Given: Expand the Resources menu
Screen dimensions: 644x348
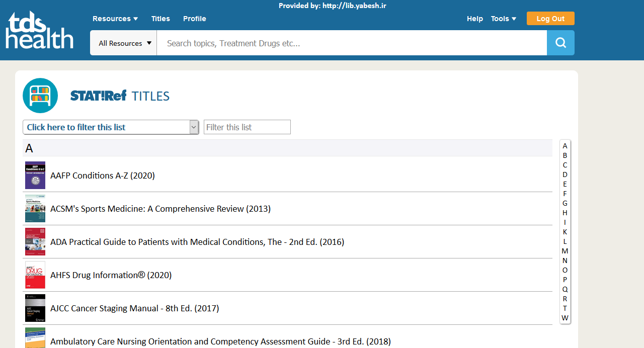Looking at the screenshot, I should pos(115,19).
